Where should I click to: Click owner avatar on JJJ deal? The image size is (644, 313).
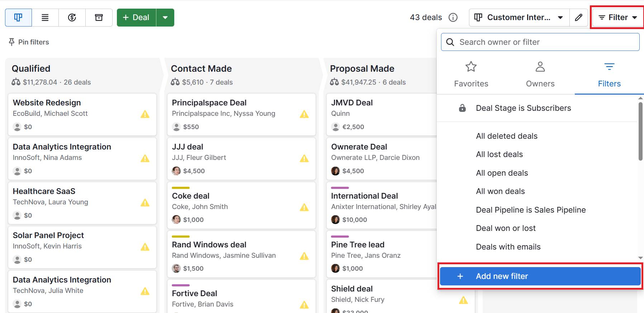(x=176, y=171)
